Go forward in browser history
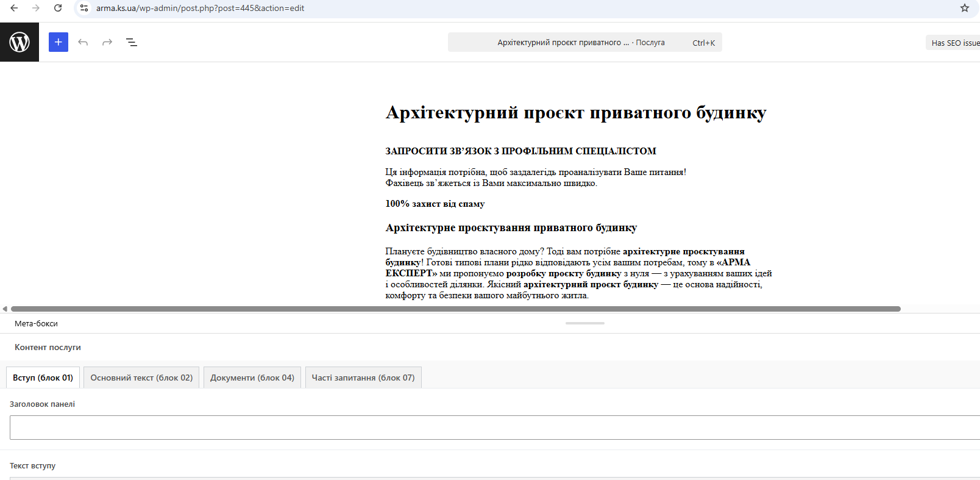This screenshot has height=480, width=980. pos(36,8)
